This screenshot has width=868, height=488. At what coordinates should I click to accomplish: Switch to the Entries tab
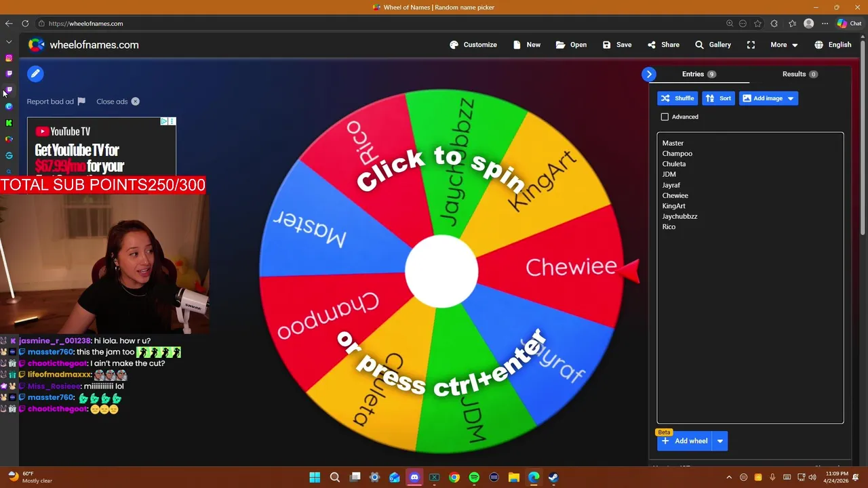tap(699, 74)
